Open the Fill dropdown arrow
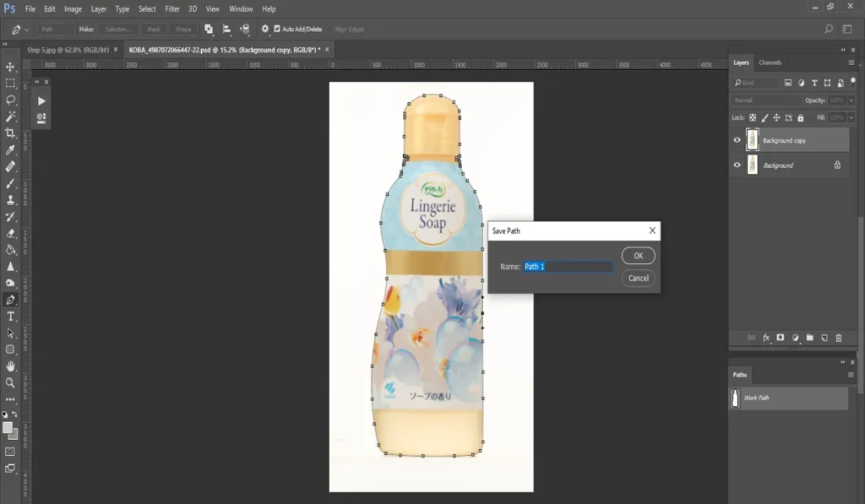The width and height of the screenshot is (865, 504). 851,117
